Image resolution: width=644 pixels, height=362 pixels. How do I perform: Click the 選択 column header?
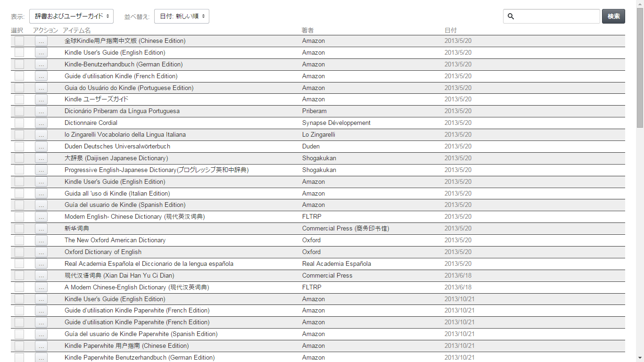[x=17, y=31]
